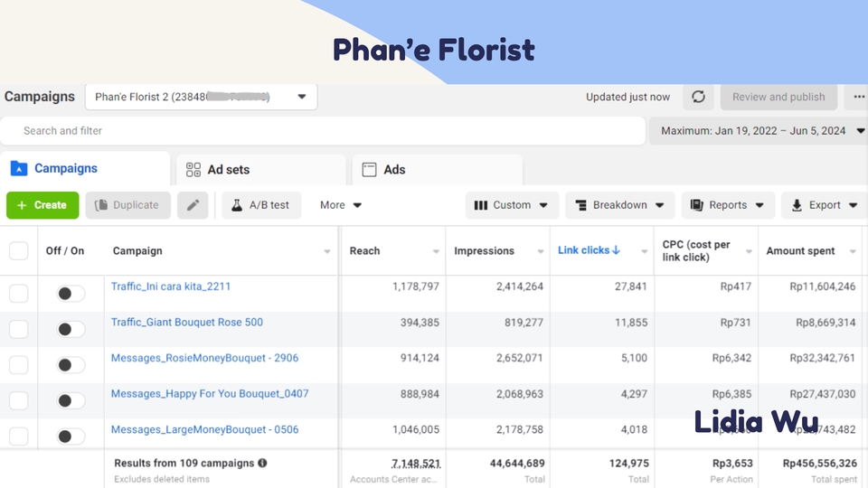The height and width of the screenshot is (488, 868).
Task: Open the CPC column header dropdown arrow
Action: tap(749, 252)
